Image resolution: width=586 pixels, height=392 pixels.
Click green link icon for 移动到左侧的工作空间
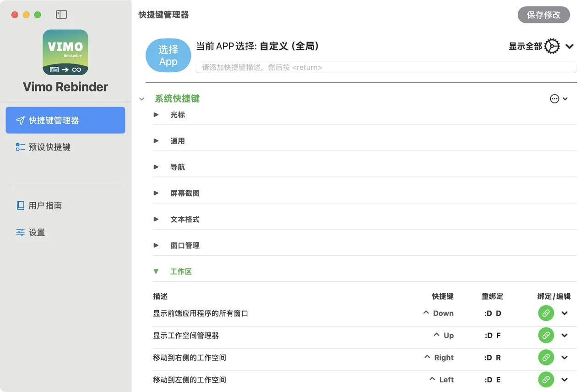coord(546,380)
